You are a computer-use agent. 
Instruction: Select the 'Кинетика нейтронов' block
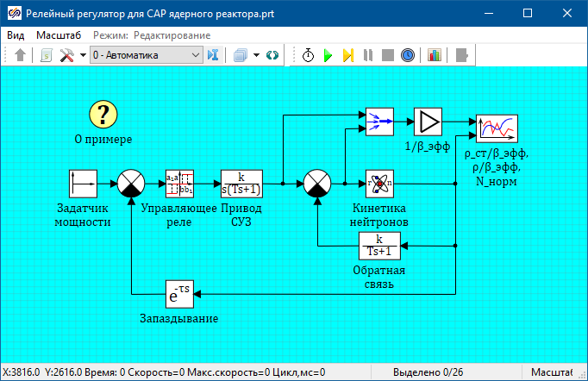(x=379, y=184)
